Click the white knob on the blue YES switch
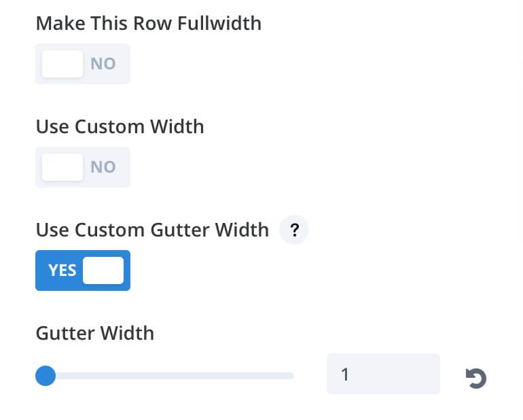523x420 pixels. (103, 270)
